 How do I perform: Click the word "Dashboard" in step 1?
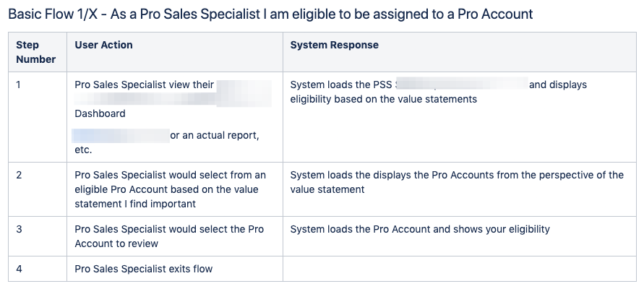100,113
